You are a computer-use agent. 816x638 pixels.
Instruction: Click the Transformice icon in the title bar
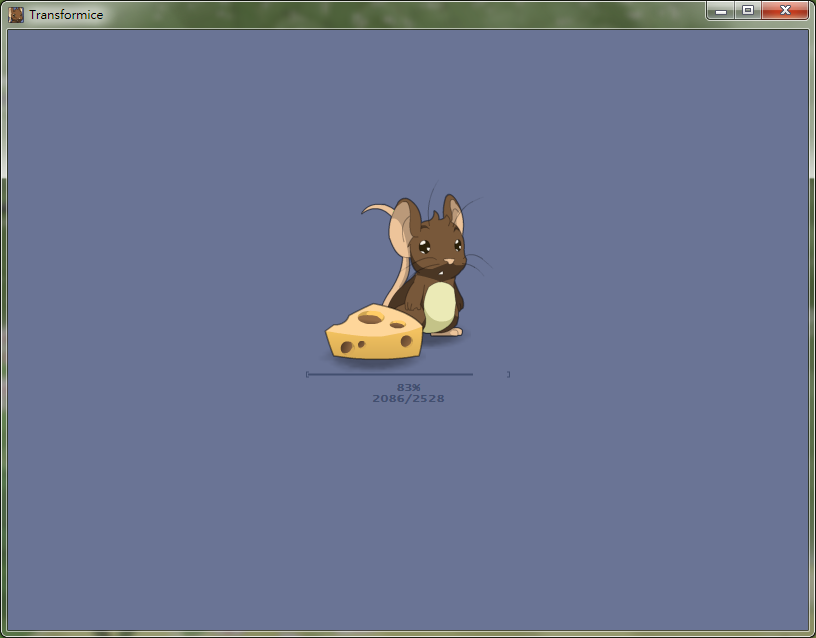click(x=16, y=14)
